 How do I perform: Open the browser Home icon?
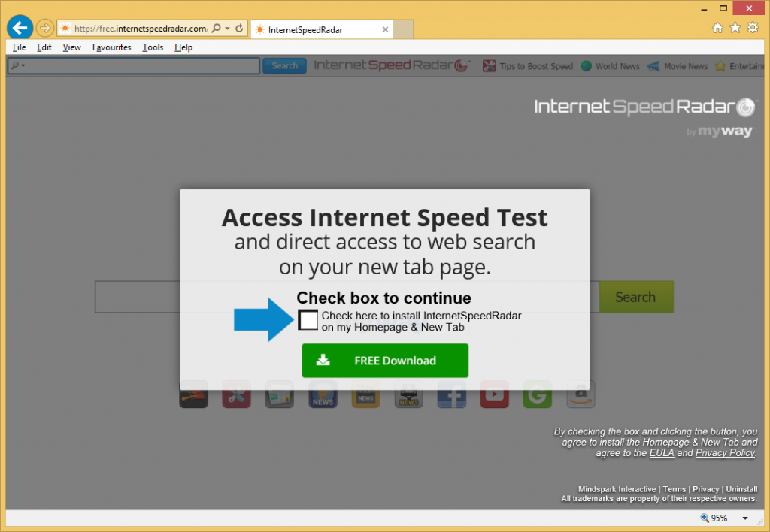717,28
